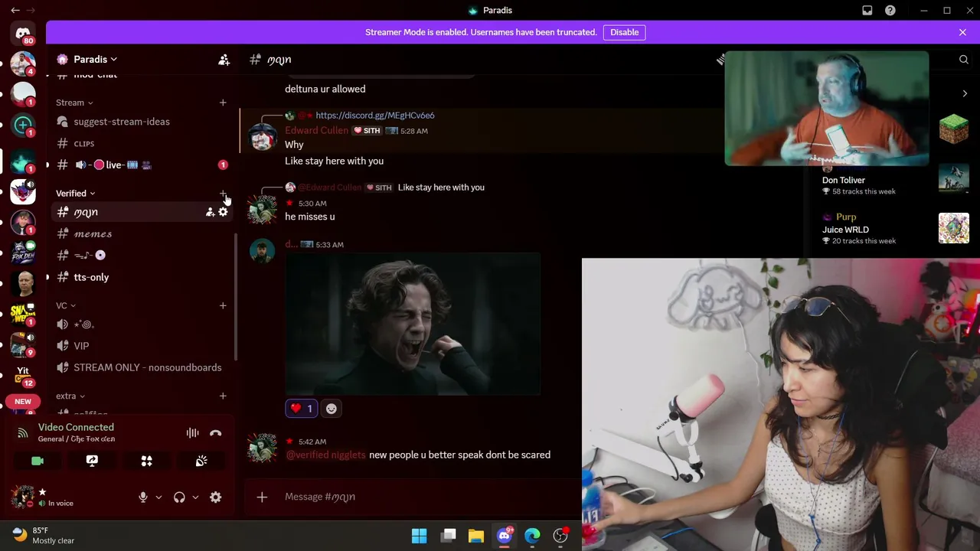
Task: Toggle headphone deafen
Action: (179, 497)
